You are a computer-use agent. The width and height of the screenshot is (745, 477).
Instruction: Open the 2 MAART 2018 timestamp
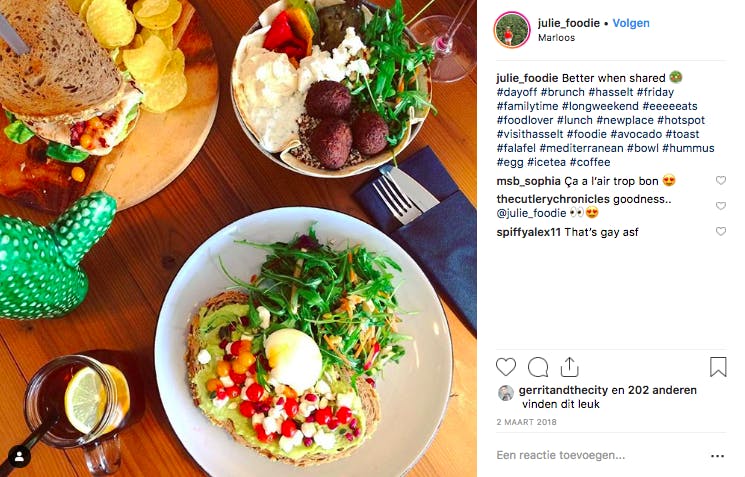click(526, 422)
